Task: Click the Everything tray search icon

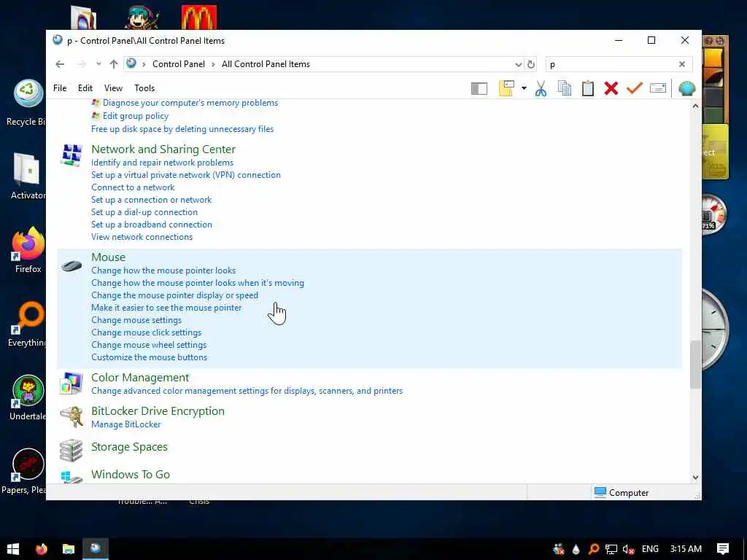Action: (594, 549)
